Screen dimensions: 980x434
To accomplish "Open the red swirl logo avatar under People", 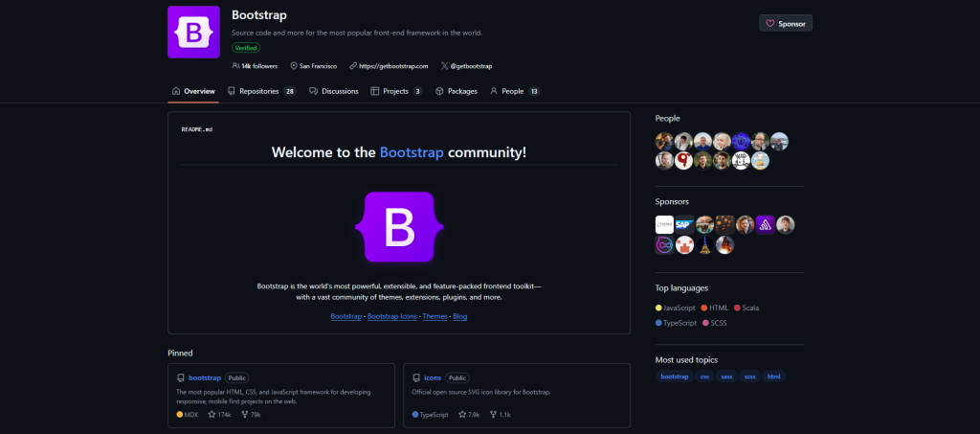I will click(x=683, y=161).
